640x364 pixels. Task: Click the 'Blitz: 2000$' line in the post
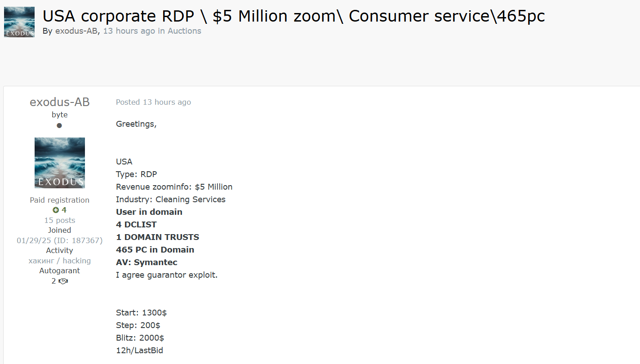[140, 338]
